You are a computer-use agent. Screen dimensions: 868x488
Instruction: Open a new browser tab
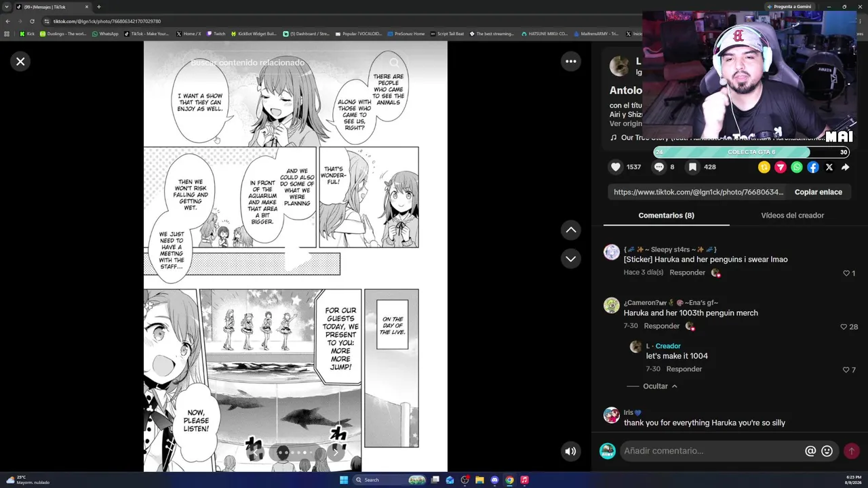[x=99, y=7]
